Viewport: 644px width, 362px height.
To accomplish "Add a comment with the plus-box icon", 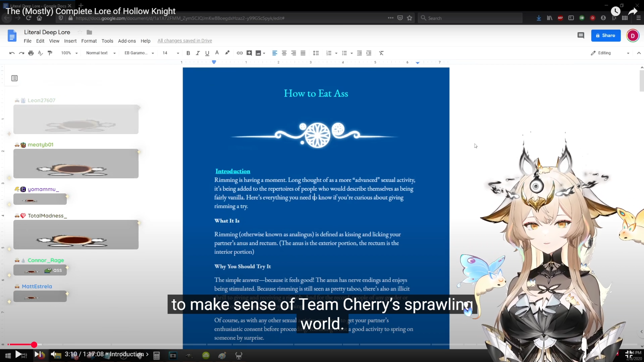I will [x=249, y=53].
